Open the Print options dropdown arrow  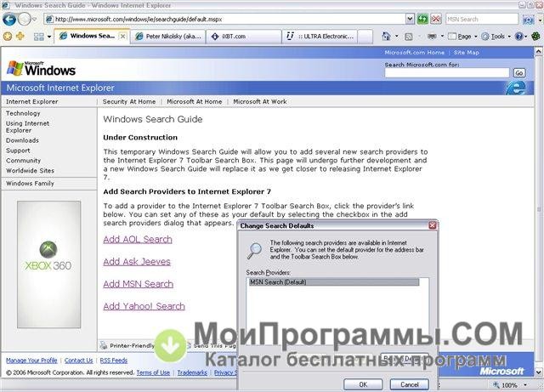coord(442,36)
